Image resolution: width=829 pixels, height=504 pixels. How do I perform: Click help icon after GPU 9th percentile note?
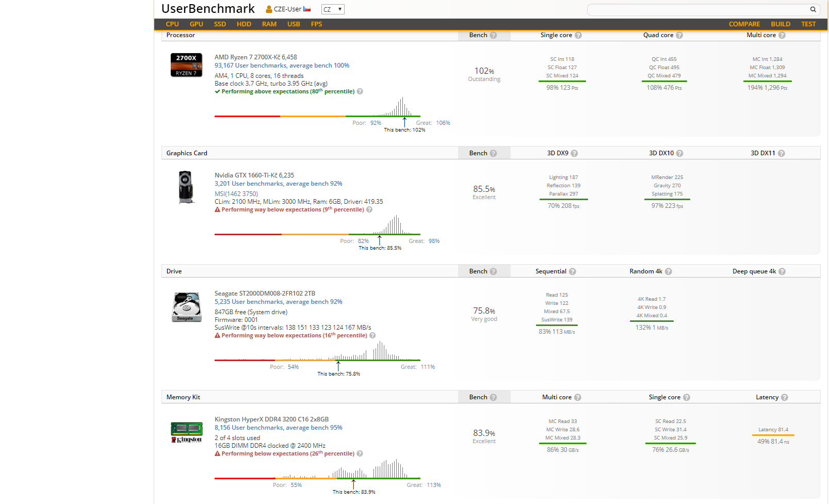point(369,210)
